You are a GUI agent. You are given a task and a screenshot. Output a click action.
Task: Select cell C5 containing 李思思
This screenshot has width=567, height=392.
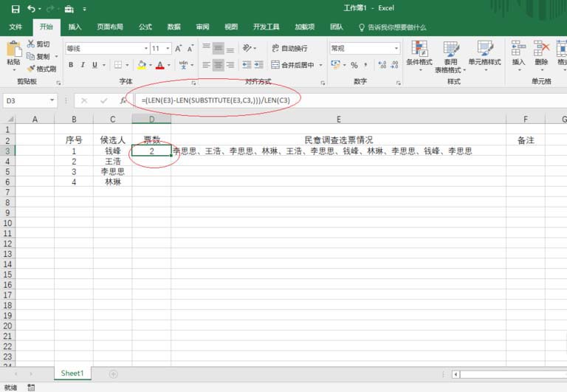click(x=113, y=171)
